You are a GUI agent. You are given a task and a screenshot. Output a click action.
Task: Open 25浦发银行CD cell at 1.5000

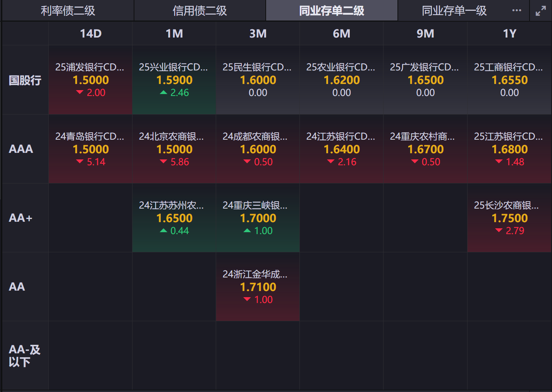91,80
